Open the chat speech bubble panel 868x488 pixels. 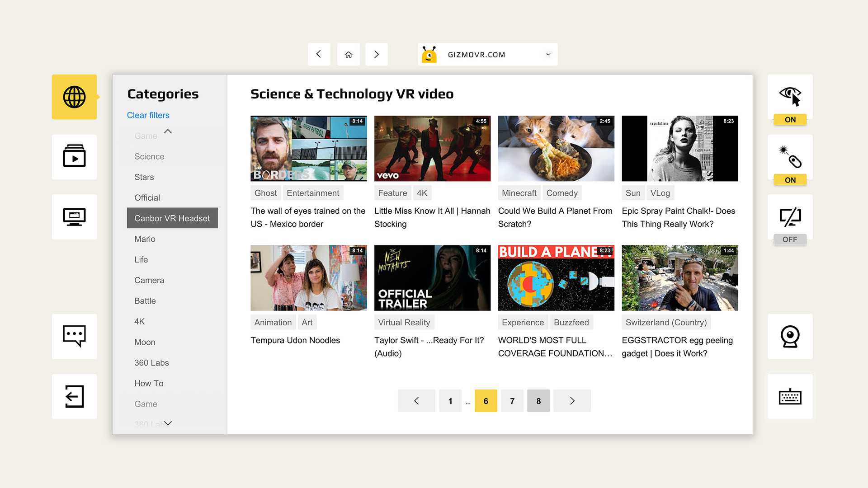[74, 336]
